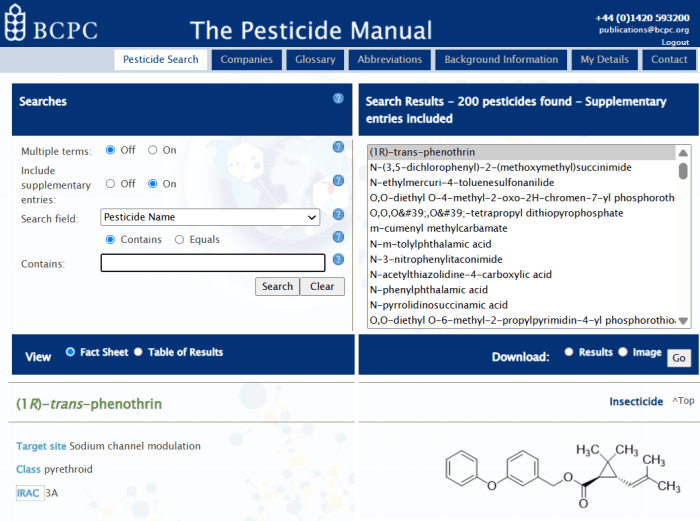Jump to top via ^Top link
This screenshot has width=700, height=521.
683,401
